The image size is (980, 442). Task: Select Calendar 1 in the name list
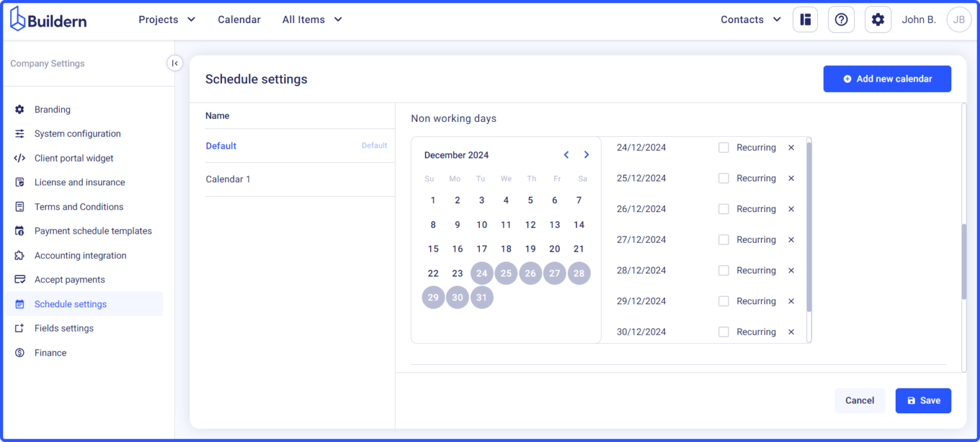(x=228, y=179)
